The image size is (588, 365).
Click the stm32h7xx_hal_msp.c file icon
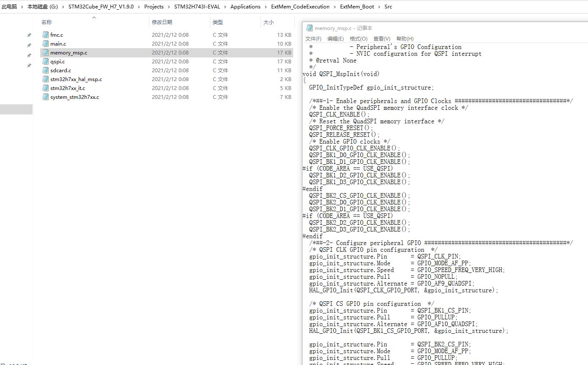(46, 79)
